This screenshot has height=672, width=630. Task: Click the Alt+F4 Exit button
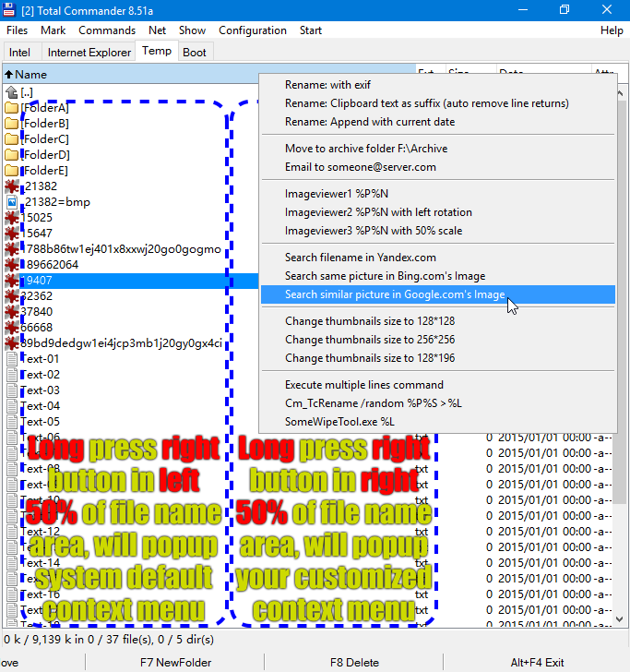(537, 663)
